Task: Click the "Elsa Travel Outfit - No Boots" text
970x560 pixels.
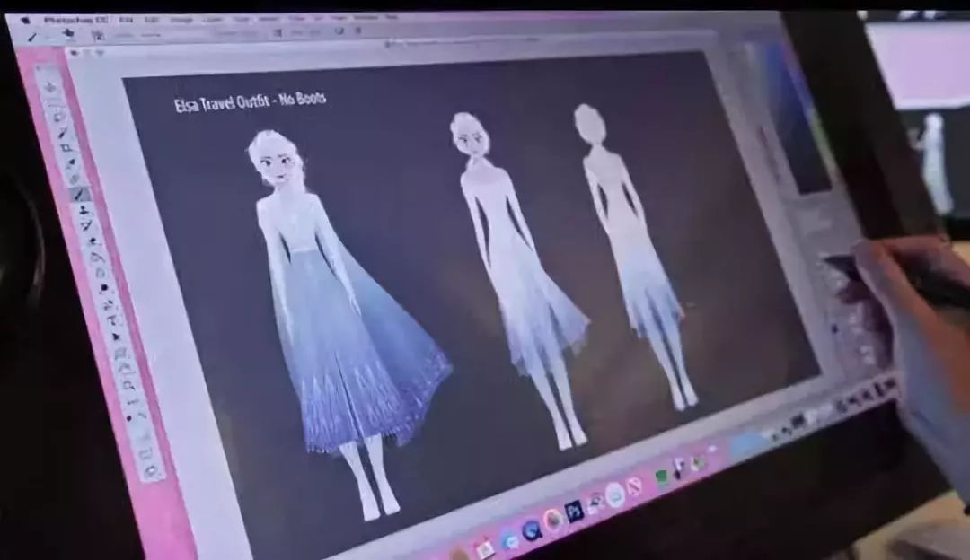Action: pos(250,101)
